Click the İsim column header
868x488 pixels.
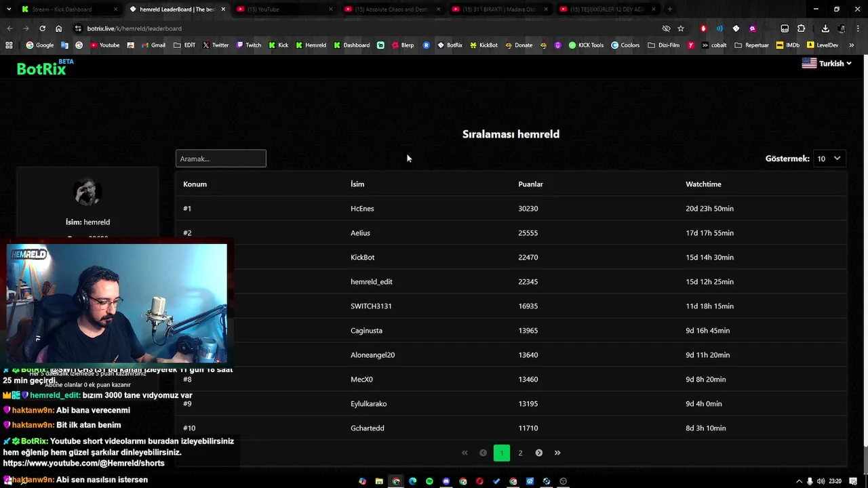tap(357, 184)
